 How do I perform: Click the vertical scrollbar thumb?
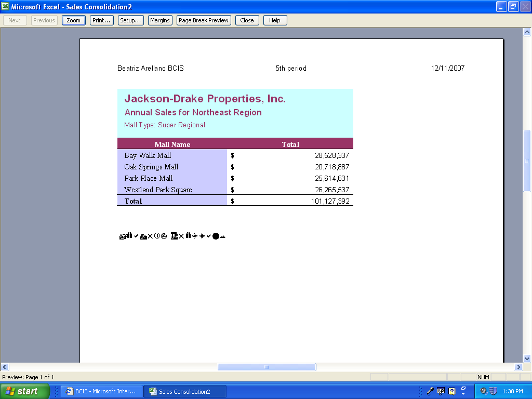click(x=527, y=161)
